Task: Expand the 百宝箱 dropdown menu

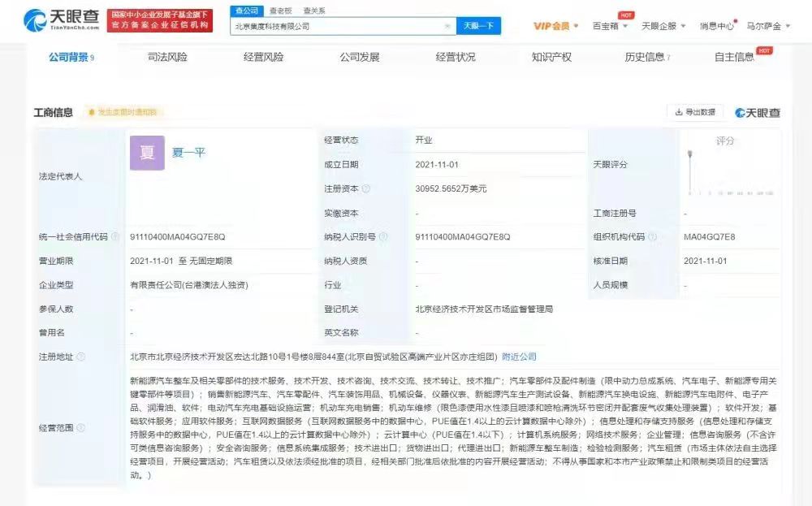Action: click(x=610, y=26)
